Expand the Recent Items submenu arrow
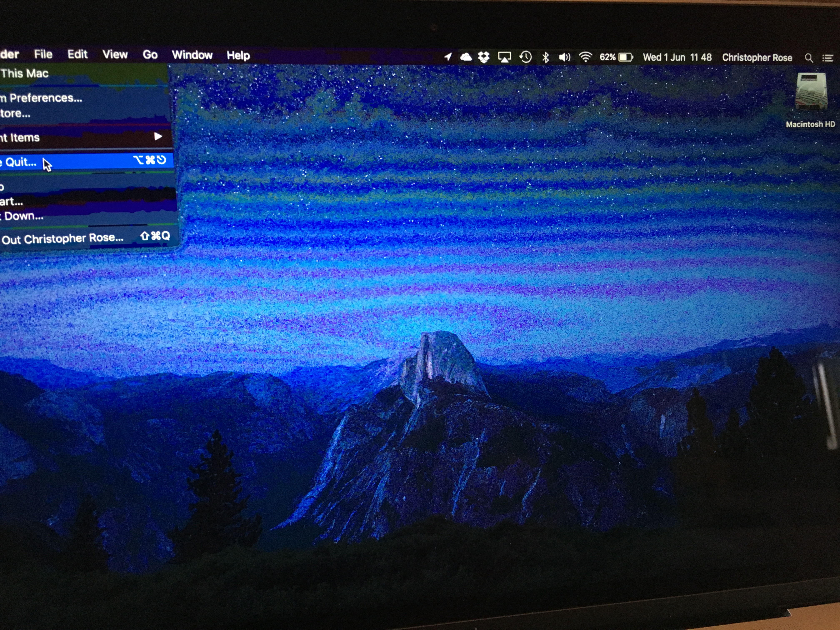The width and height of the screenshot is (840, 630). pos(158,136)
